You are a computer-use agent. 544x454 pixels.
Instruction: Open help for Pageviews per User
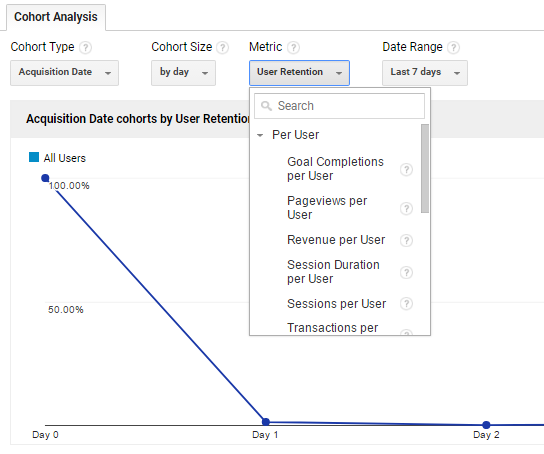(406, 208)
